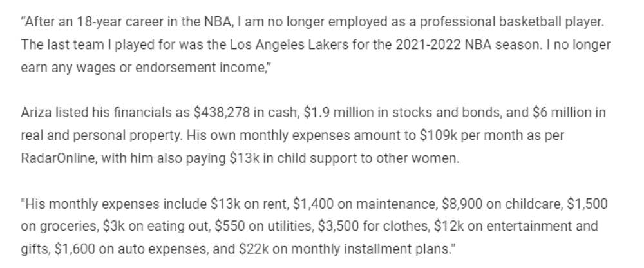Screen dimensions: 644x268
Task: Click the "$438,278" cash amount
Action: tap(222, 113)
